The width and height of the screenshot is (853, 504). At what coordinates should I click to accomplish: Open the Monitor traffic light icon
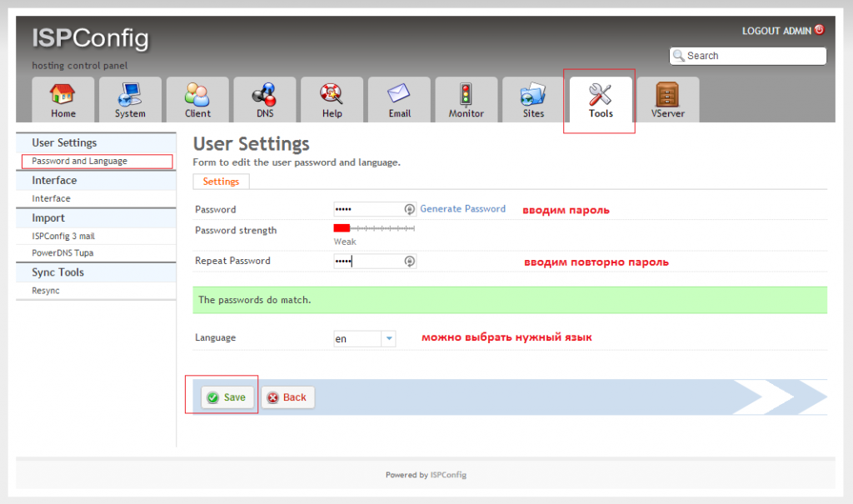(466, 94)
